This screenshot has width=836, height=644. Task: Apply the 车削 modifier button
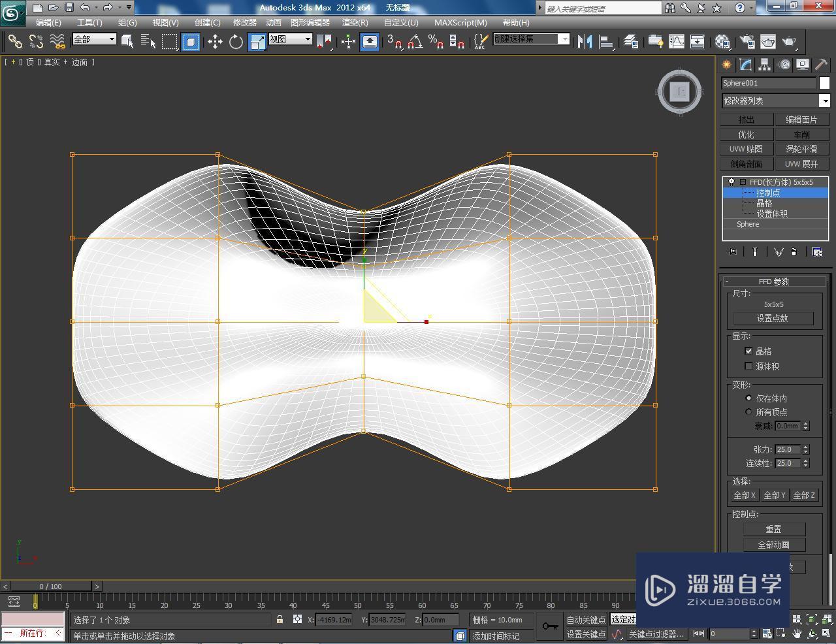[802, 134]
